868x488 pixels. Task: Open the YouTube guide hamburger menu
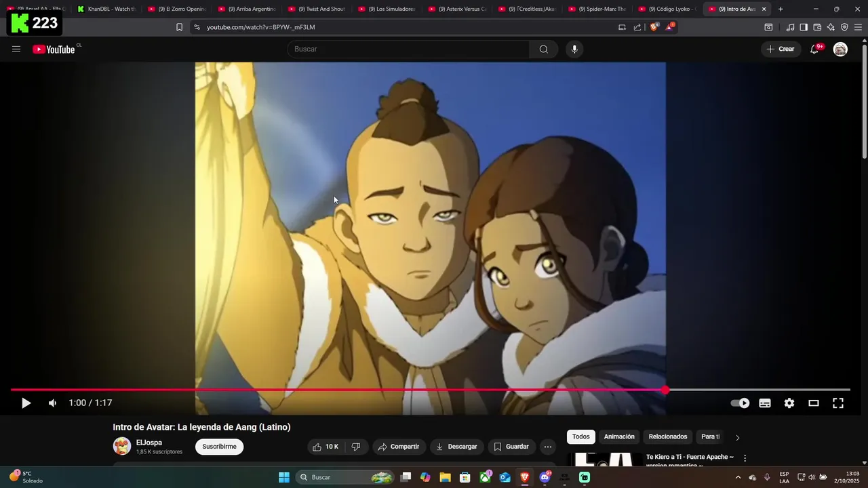(16, 49)
